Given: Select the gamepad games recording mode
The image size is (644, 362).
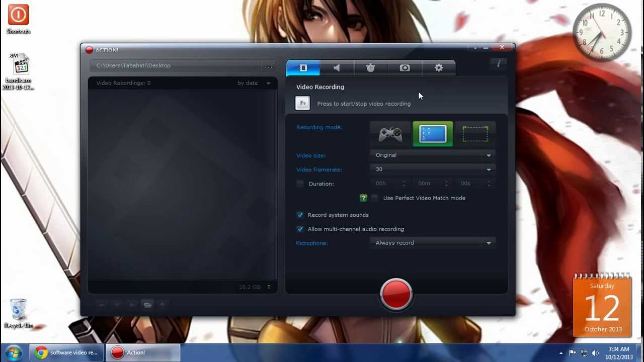Looking at the screenshot, I should 390,134.
